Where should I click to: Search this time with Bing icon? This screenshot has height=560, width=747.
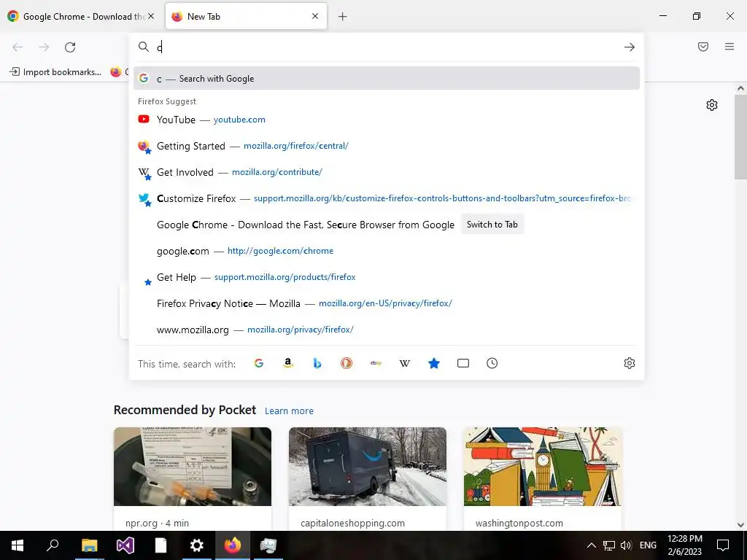pos(317,363)
